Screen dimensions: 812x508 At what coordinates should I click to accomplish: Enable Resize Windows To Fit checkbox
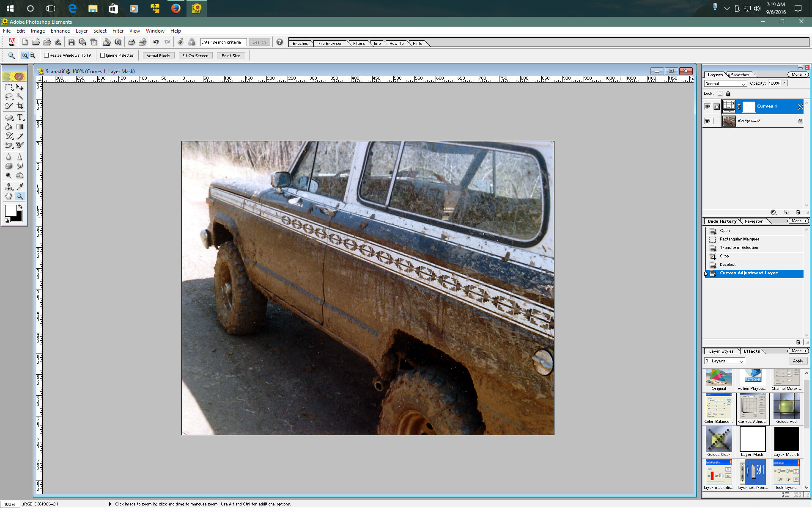pos(46,55)
